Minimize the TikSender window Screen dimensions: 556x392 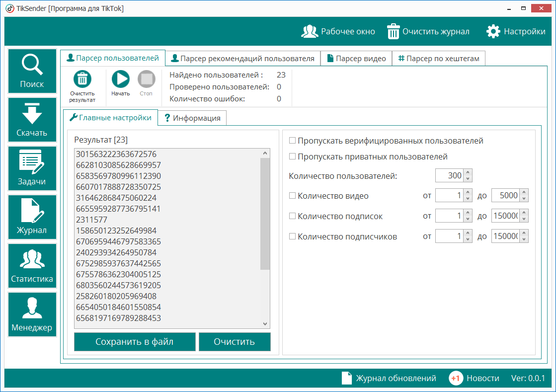(x=509, y=8)
